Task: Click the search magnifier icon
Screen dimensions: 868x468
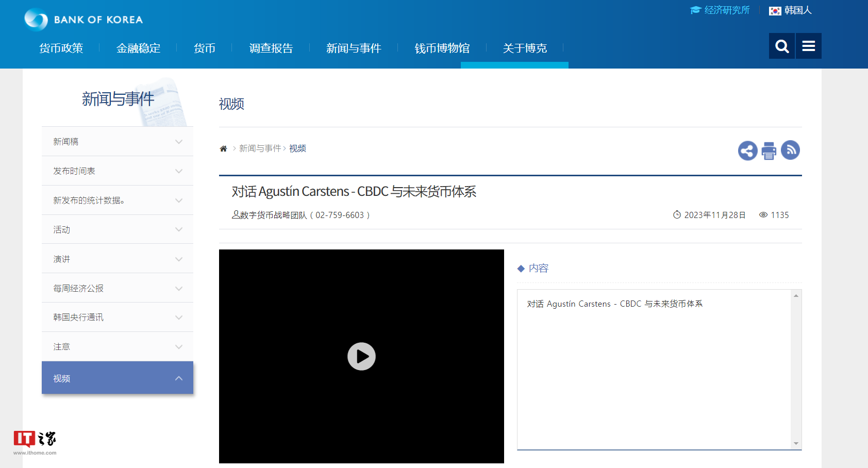Action: coord(781,46)
